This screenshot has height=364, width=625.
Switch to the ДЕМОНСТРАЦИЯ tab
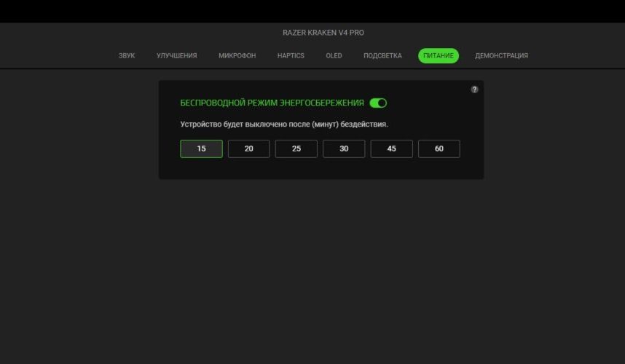click(501, 56)
